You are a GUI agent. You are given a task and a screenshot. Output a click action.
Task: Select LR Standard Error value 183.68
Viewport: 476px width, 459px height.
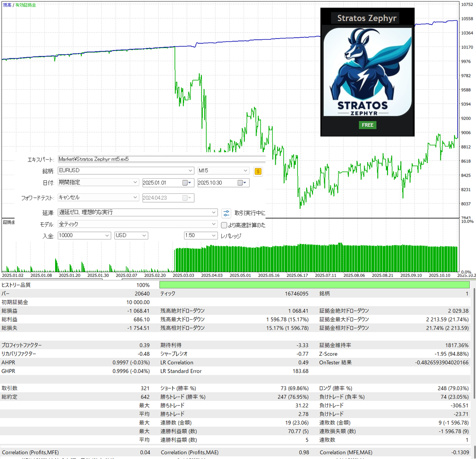[x=300, y=371]
